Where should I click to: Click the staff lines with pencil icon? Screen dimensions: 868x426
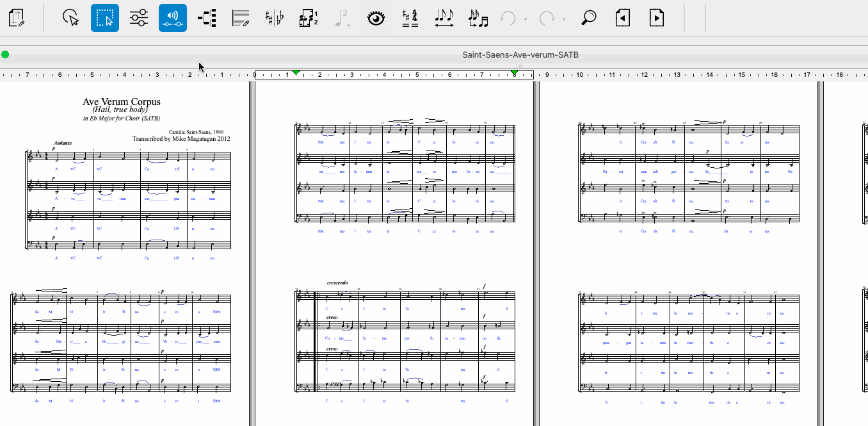click(x=241, y=18)
